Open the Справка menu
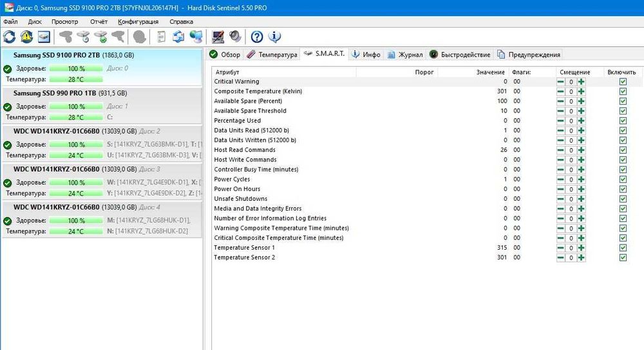The image size is (644, 350). [x=181, y=22]
